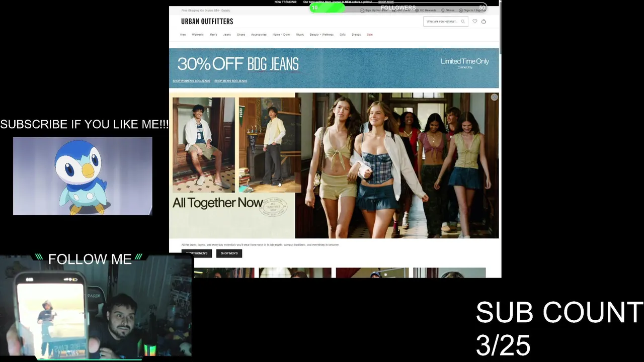Open the shopping bag icon
The width and height of the screenshot is (644, 362).
pyautogui.click(x=484, y=22)
